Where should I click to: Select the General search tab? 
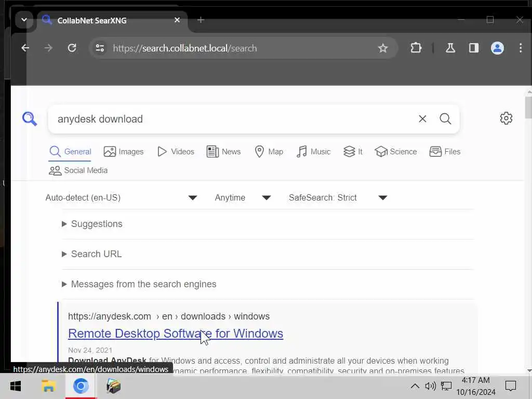point(70,152)
